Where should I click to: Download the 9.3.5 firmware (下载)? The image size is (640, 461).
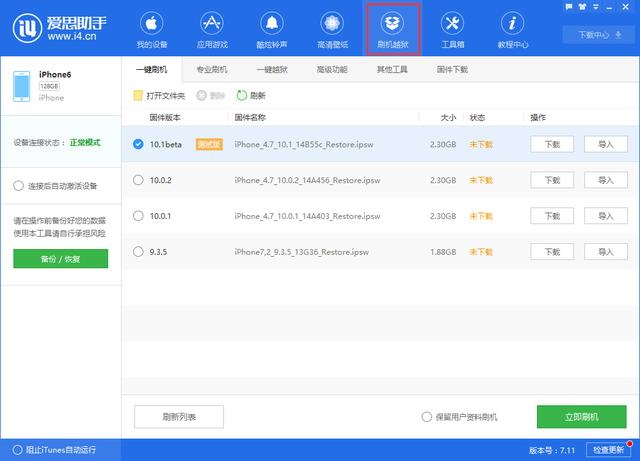[552, 252]
